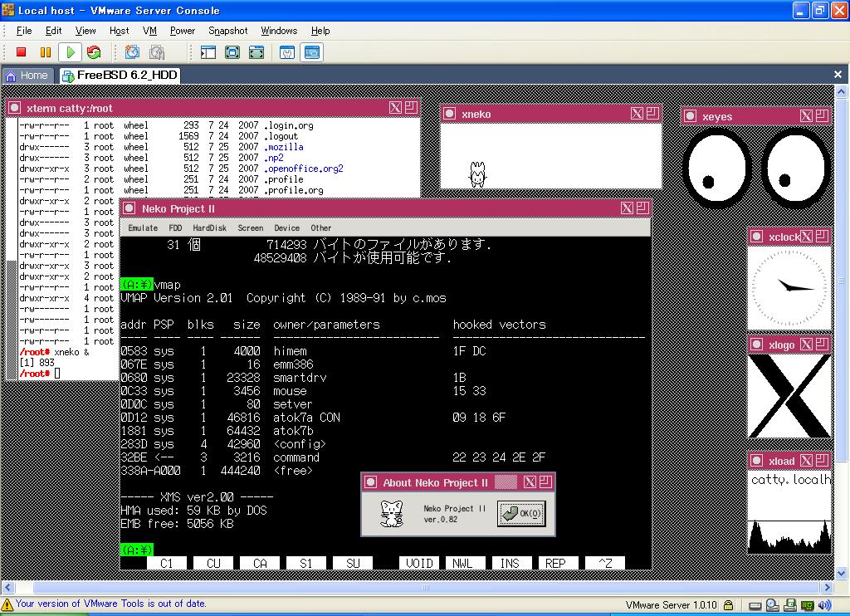Click OK(O) button in About dialog
This screenshot has width=850, height=616.
(521, 513)
